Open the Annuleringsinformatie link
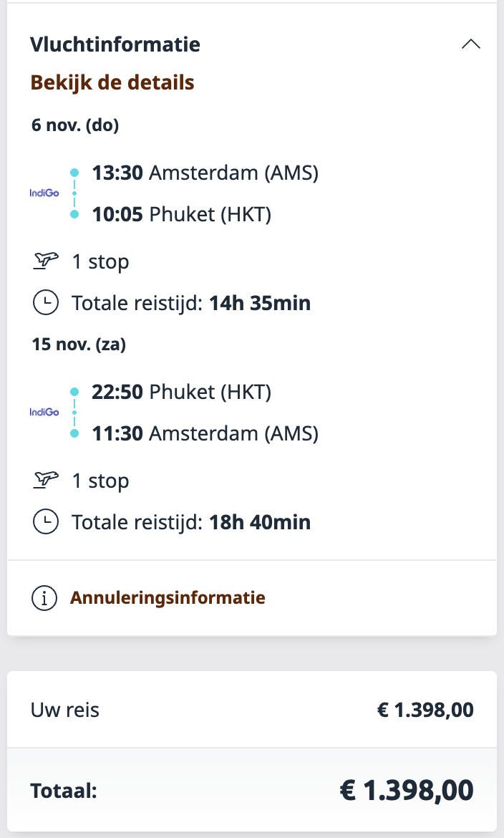This screenshot has width=504, height=838. click(168, 597)
